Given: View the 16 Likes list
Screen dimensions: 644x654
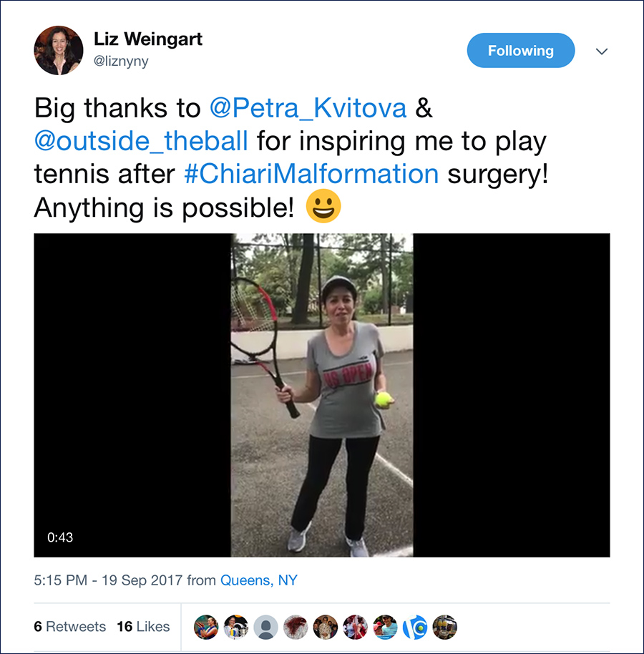Looking at the screenshot, I should pos(143,627).
